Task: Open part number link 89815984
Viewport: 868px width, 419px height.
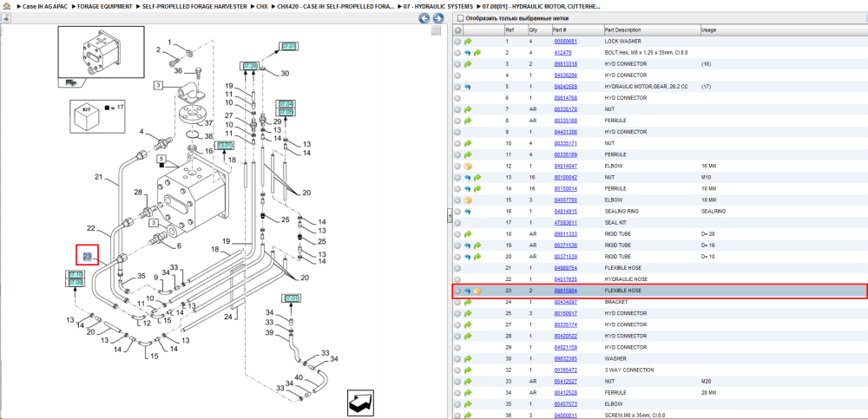Action: (566, 291)
